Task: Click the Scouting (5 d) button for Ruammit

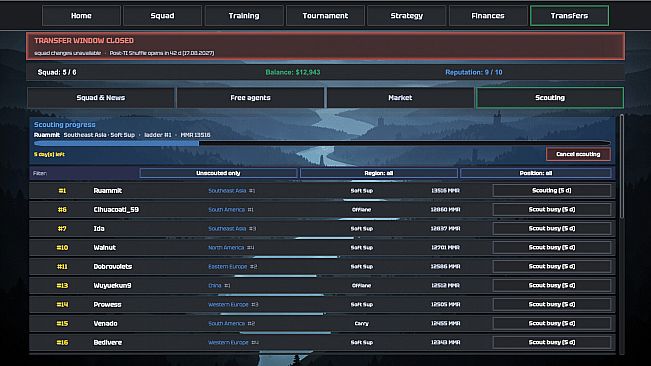Action: [552, 190]
